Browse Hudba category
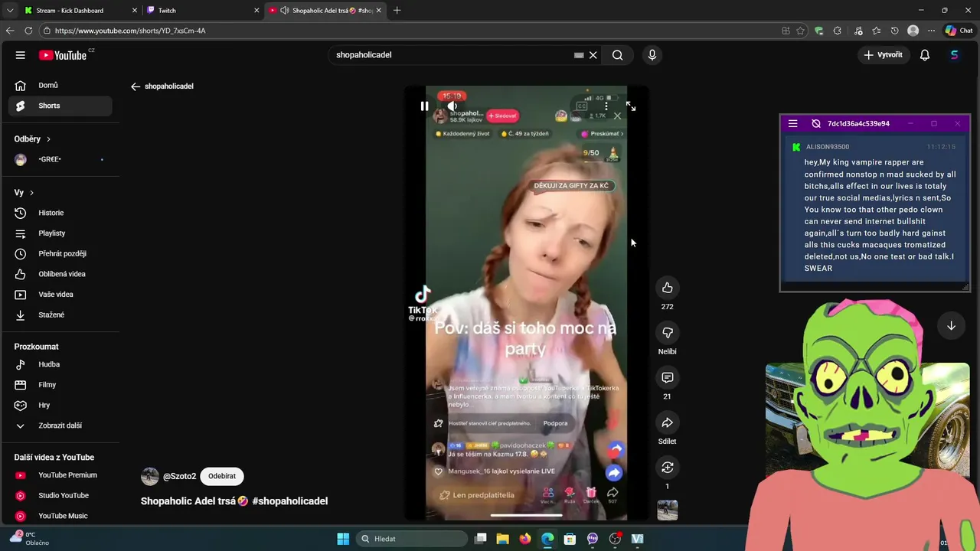This screenshot has width=980, height=551. click(x=60, y=364)
